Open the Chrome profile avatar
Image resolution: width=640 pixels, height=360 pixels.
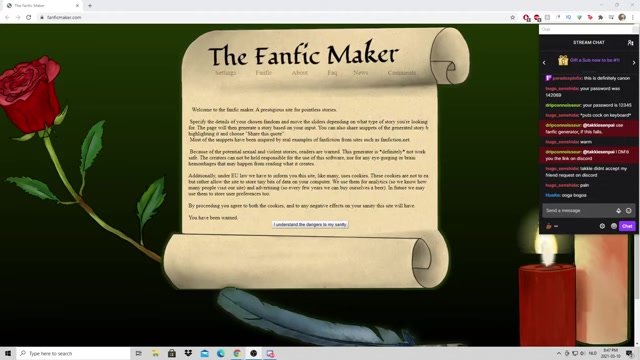coord(622,17)
